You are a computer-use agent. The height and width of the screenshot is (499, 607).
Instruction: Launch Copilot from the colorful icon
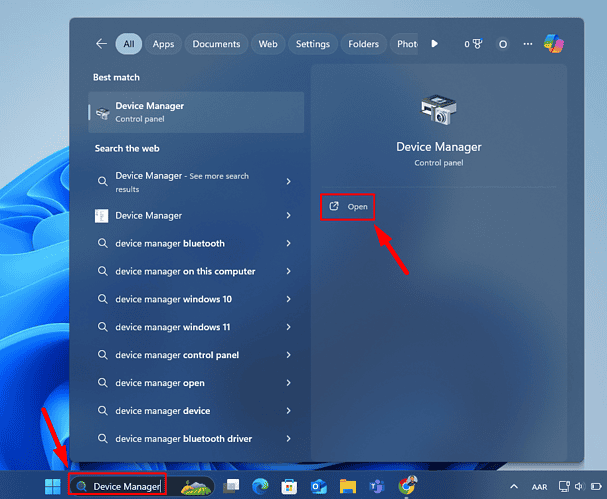coord(554,43)
